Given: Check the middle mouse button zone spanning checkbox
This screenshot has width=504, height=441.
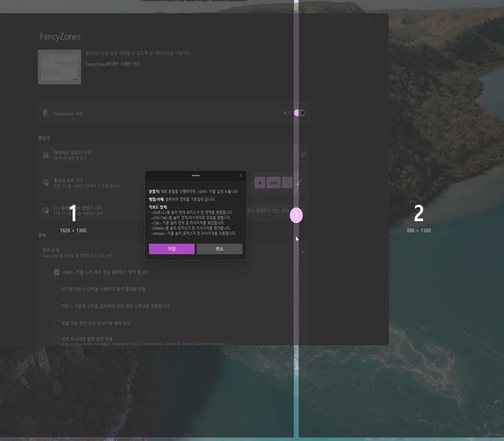Looking at the screenshot, I should point(56,306).
